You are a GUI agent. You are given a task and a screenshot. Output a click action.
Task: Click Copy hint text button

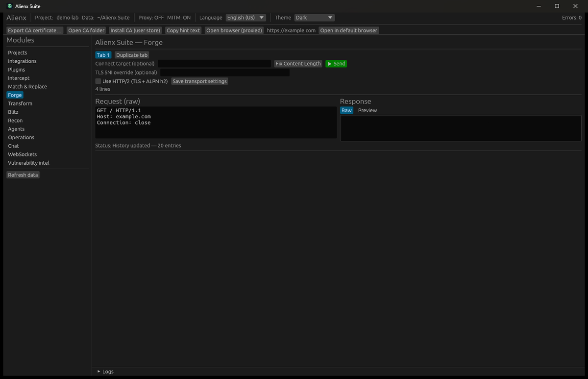[x=183, y=30]
